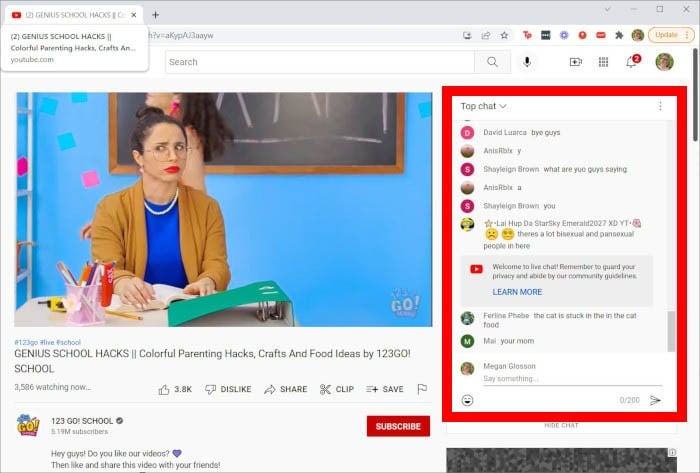Open a new browser tab
This screenshot has width=700, height=473.
pyautogui.click(x=155, y=15)
